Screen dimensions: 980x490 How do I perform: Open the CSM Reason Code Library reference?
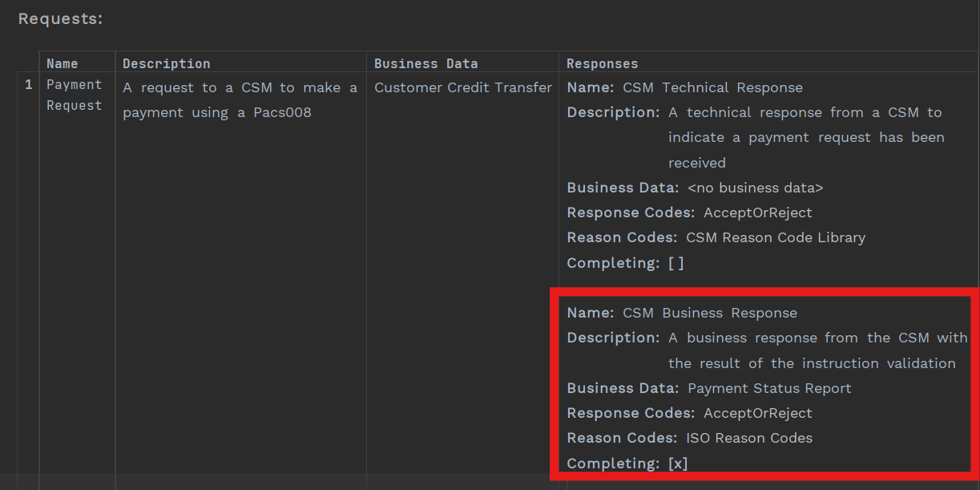click(x=775, y=237)
